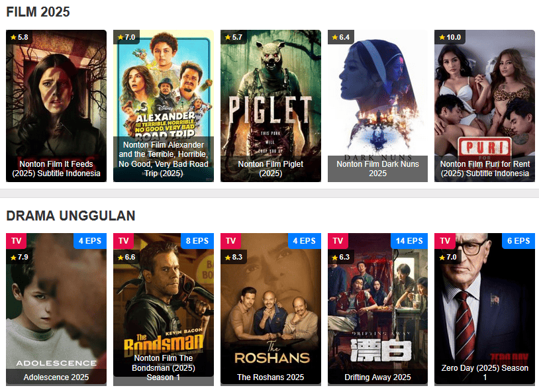
Task: Click the Drifting Away 2025 title link
Action: pos(377,377)
